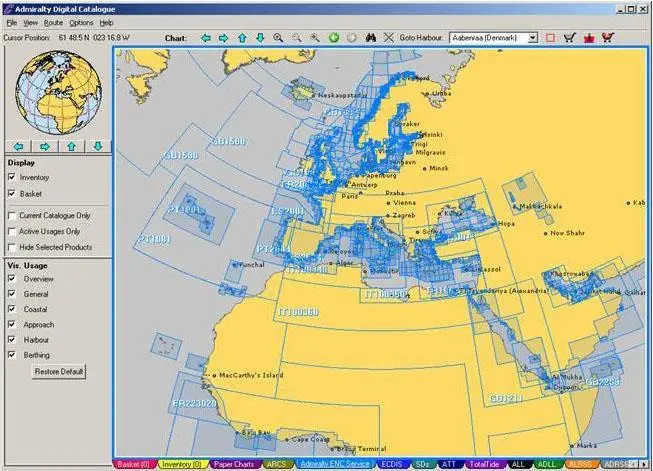
Task: Click chart label FR223020 on map
Action: [194, 403]
